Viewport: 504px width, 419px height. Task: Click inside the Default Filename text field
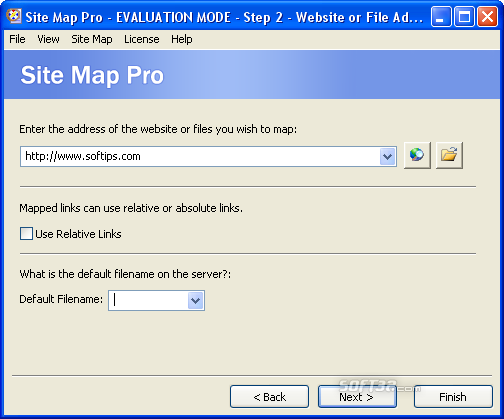pos(149,301)
